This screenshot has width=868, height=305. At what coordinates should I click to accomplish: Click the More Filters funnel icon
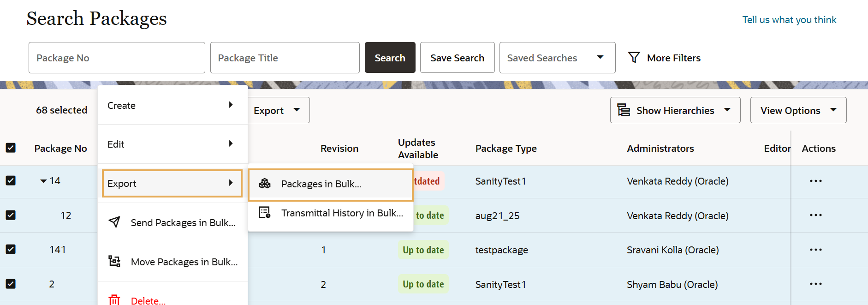tap(634, 58)
